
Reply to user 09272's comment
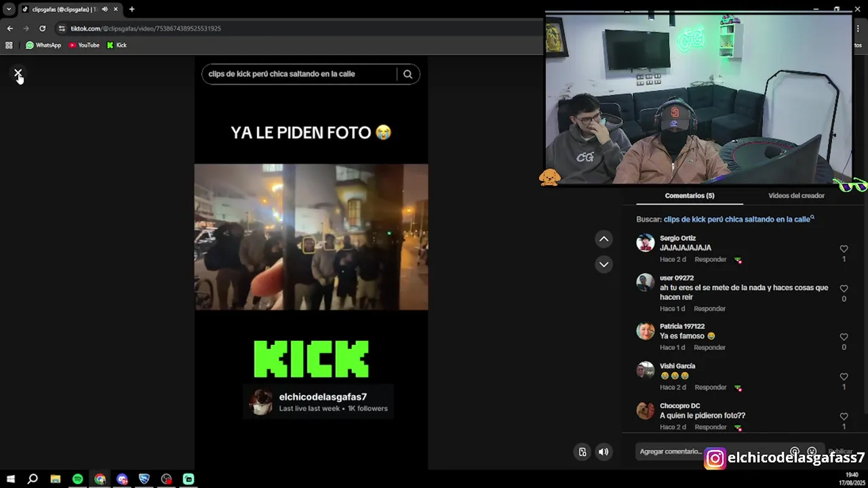[x=709, y=309]
